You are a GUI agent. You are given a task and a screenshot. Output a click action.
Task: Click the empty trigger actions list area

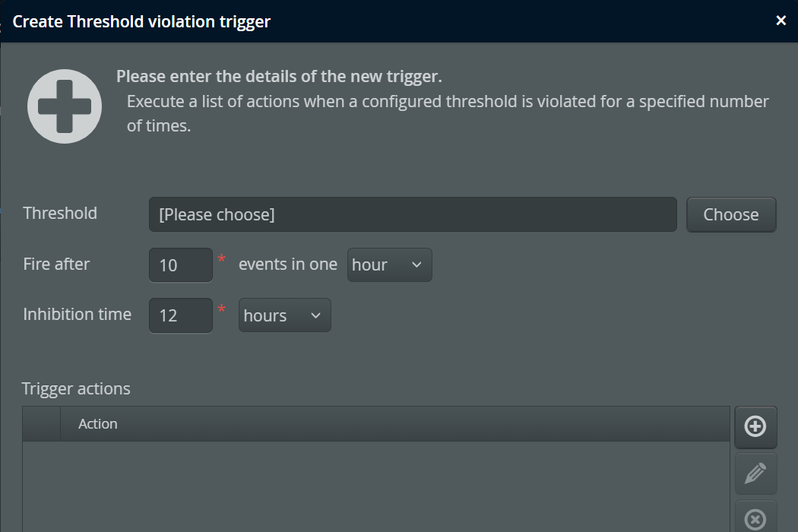[375, 486]
